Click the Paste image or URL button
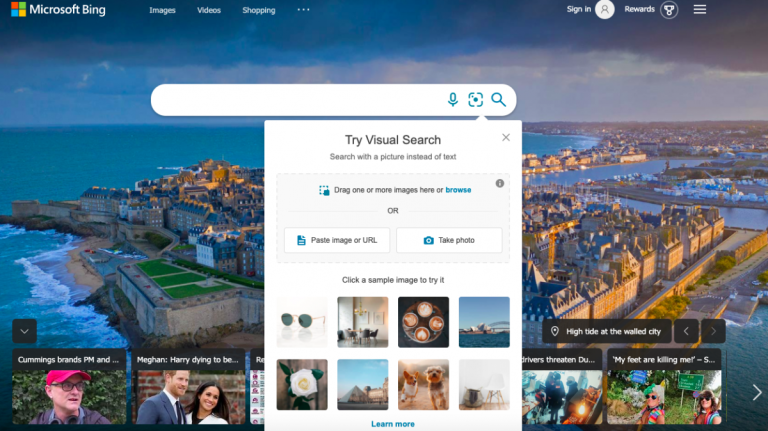The image size is (768, 431). [337, 240]
